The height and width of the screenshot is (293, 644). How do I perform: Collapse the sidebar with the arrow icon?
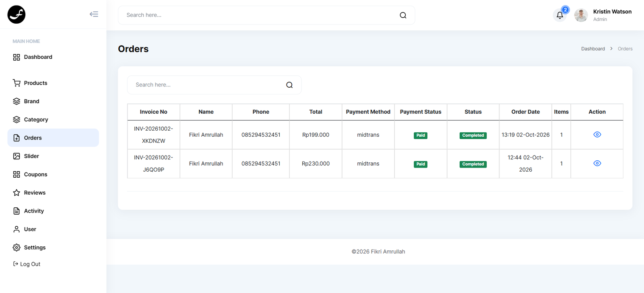pyautogui.click(x=94, y=14)
